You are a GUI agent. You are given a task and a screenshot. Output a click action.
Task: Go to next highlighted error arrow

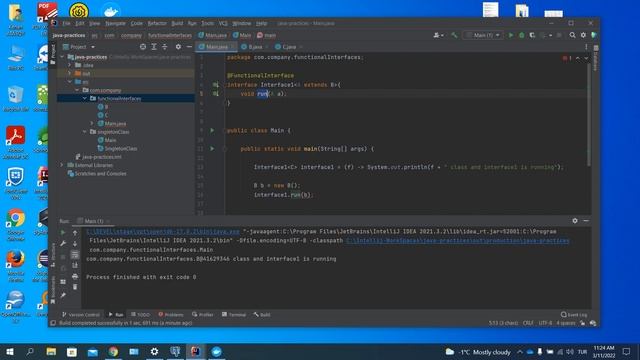586,58
